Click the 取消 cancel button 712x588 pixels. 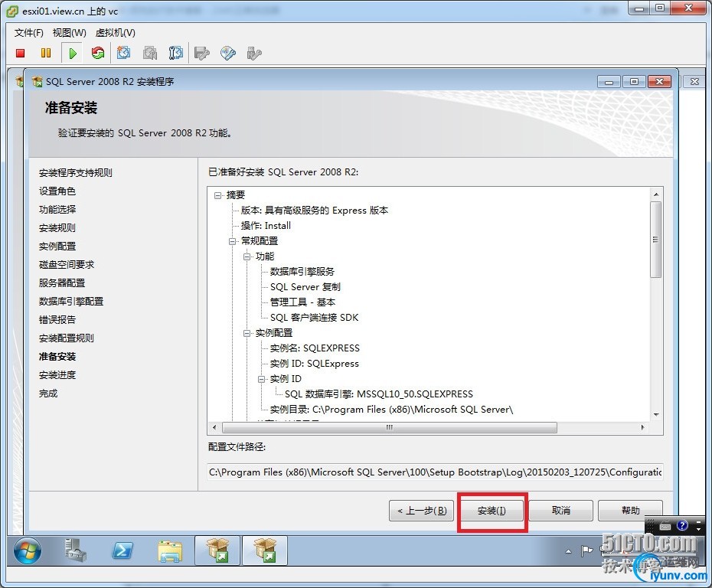click(560, 511)
